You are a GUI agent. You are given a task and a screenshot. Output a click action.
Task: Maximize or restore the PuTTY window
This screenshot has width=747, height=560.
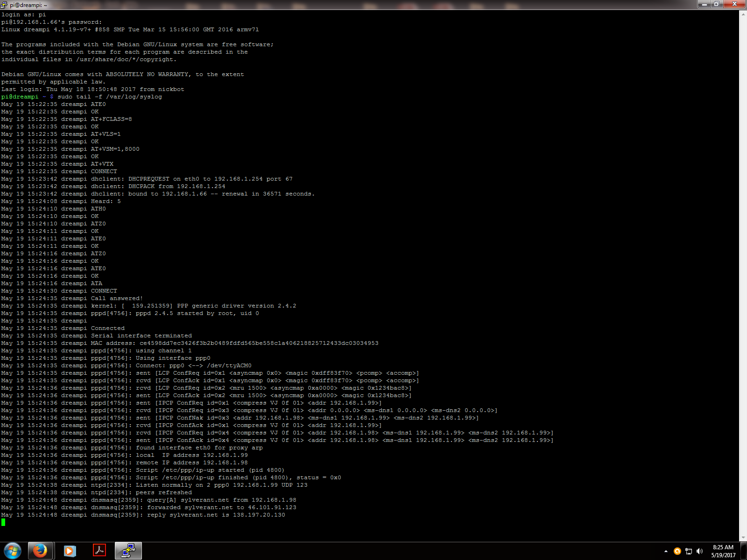716,4
